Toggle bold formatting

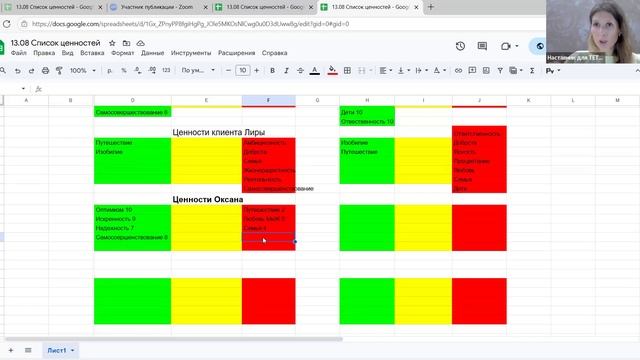click(x=272, y=71)
